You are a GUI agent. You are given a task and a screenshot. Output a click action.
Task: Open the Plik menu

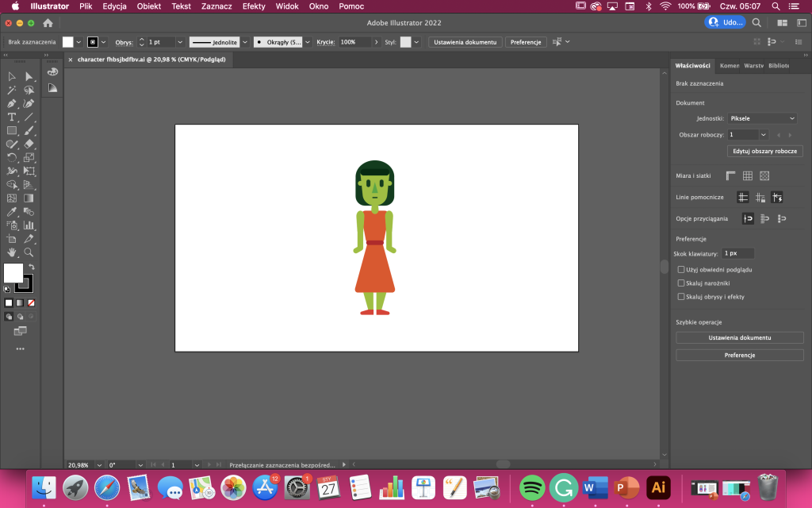[x=86, y=6]
